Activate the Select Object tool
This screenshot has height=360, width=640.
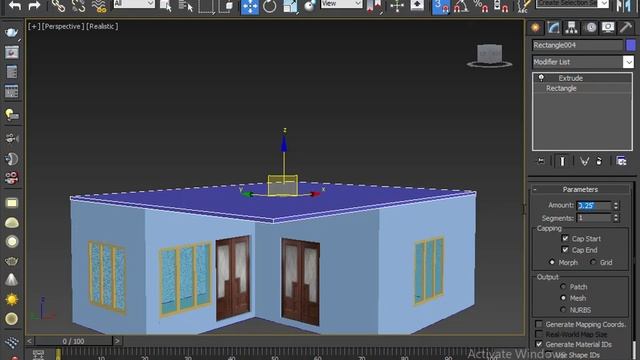click(166, 6)
